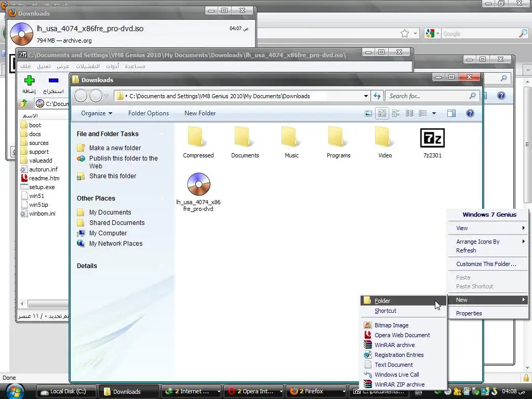
Task: Choose Customize This Folder...
Action: [x=487, y=264]
